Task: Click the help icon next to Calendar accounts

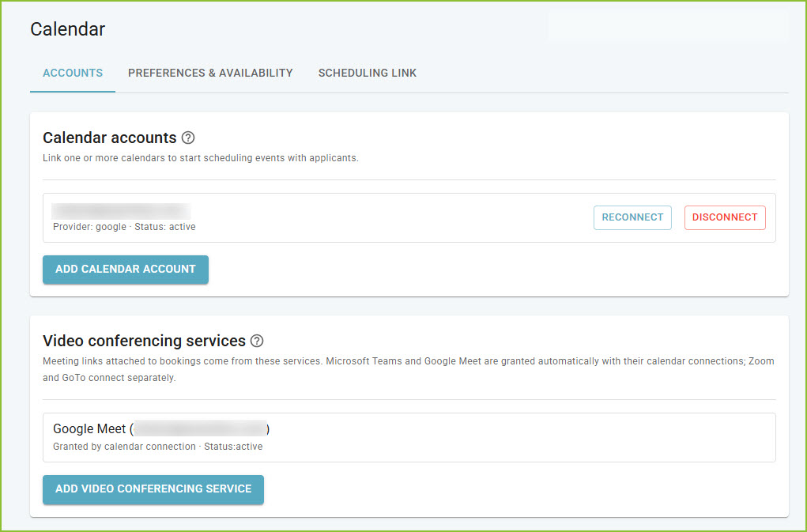Action: (188, 138)
